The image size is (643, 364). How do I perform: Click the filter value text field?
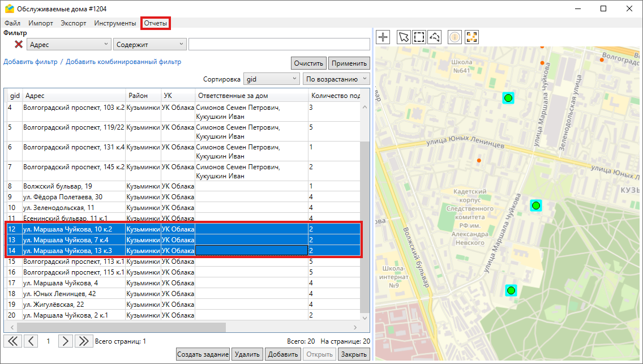[x=278, y=44]
